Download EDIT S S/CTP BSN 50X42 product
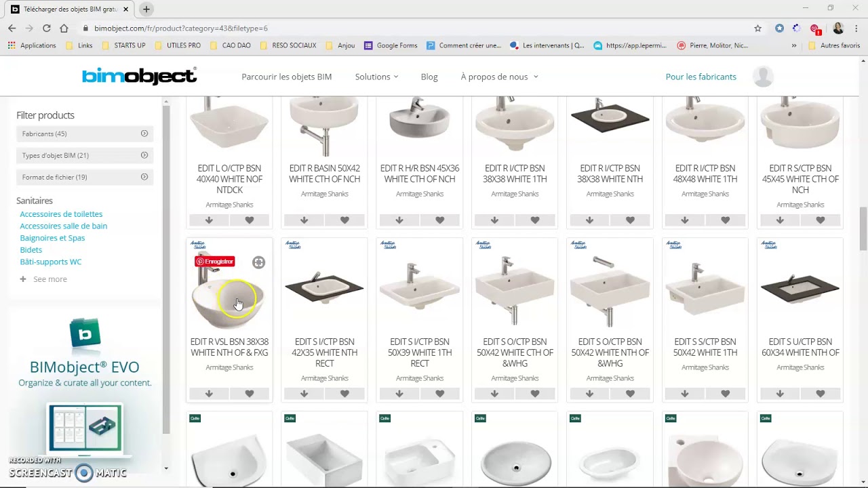The height and width of the screenshot is (488, 868). (685, 394)
